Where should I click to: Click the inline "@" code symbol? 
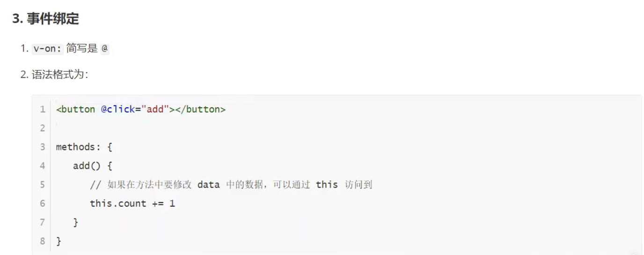coord(105,49)
